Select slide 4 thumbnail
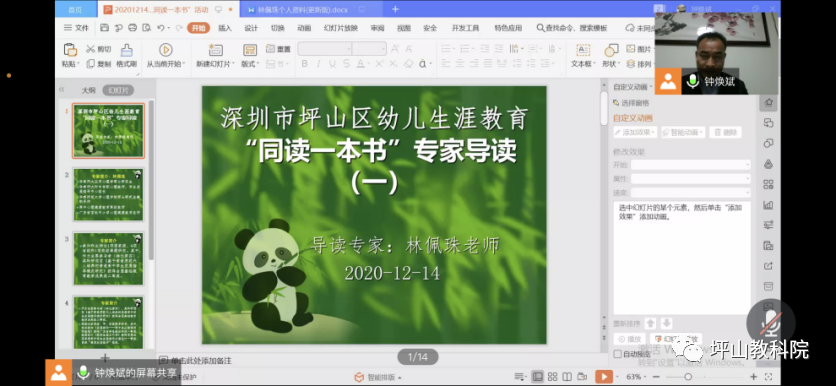The width and height of the screenshot is (836, 386). 108,322
